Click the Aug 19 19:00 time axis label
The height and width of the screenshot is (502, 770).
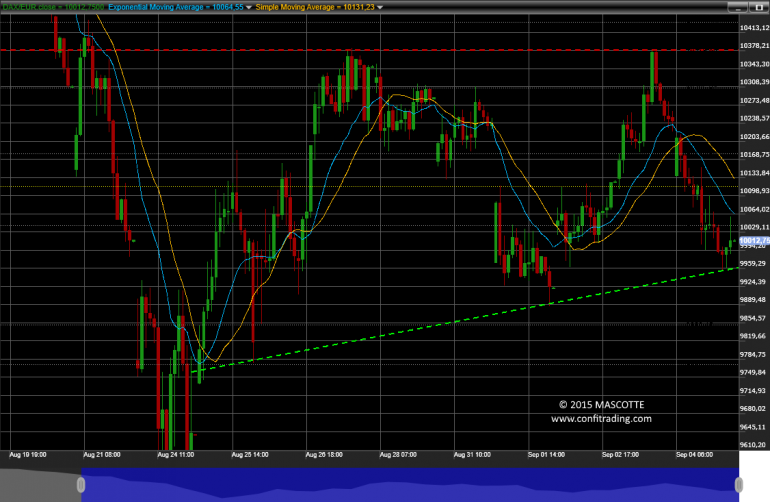click(28, 455)
